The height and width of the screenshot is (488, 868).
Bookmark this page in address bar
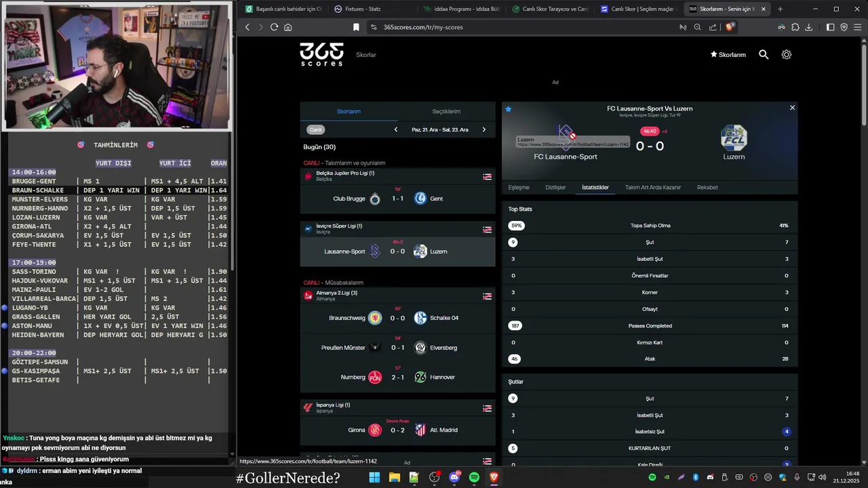click(x=356, y=27)
